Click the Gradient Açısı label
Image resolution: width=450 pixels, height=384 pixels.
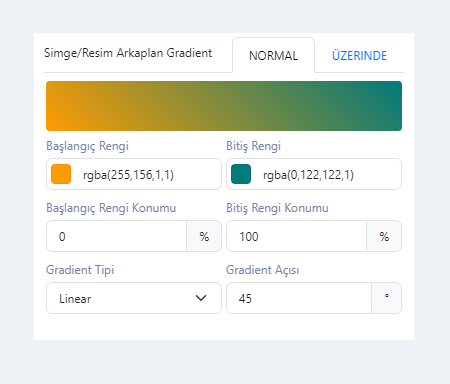click(263, 270)
